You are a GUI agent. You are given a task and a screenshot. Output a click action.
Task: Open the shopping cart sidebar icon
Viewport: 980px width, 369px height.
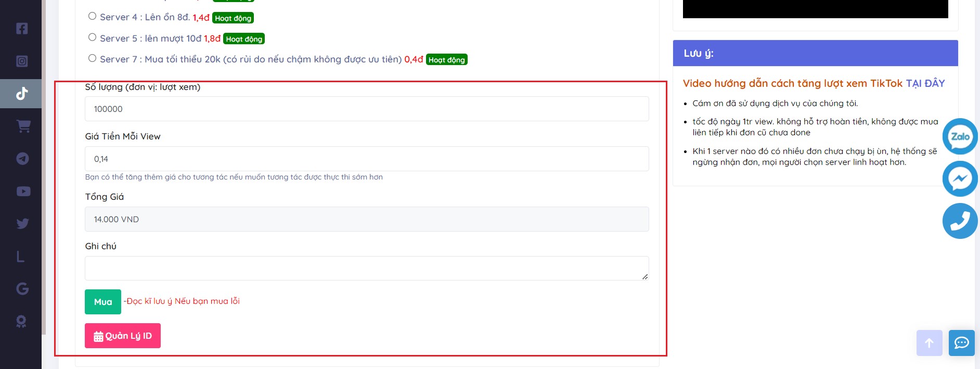23,126
